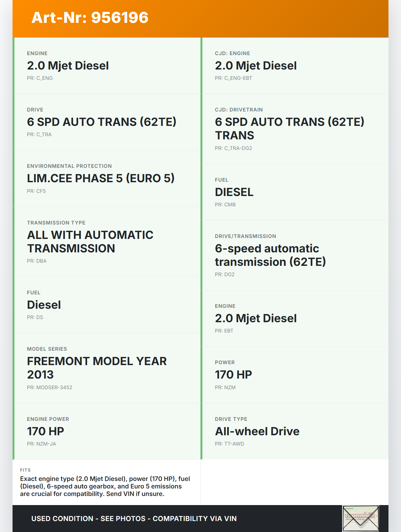Click the uppercase DIESEL fuel card
This screenshot has width=401, height=532.
pyautogui.click(x=294, y=192)
